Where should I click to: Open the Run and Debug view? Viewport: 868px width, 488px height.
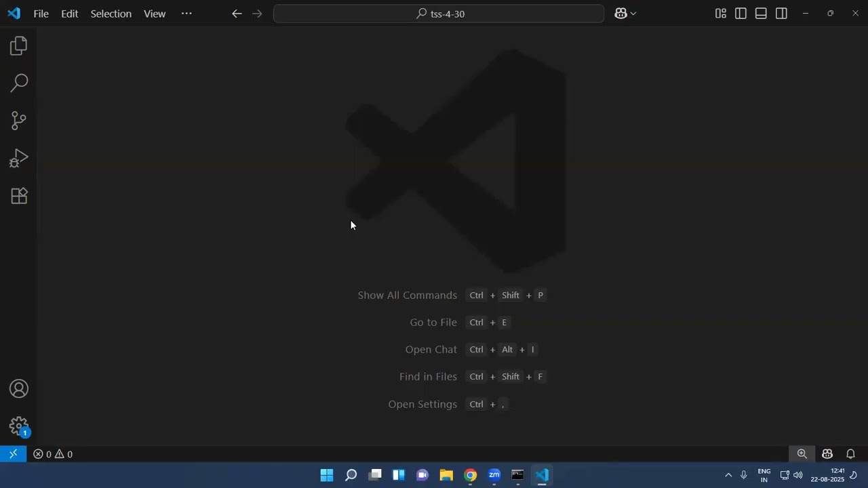click(x=19, y=159)
